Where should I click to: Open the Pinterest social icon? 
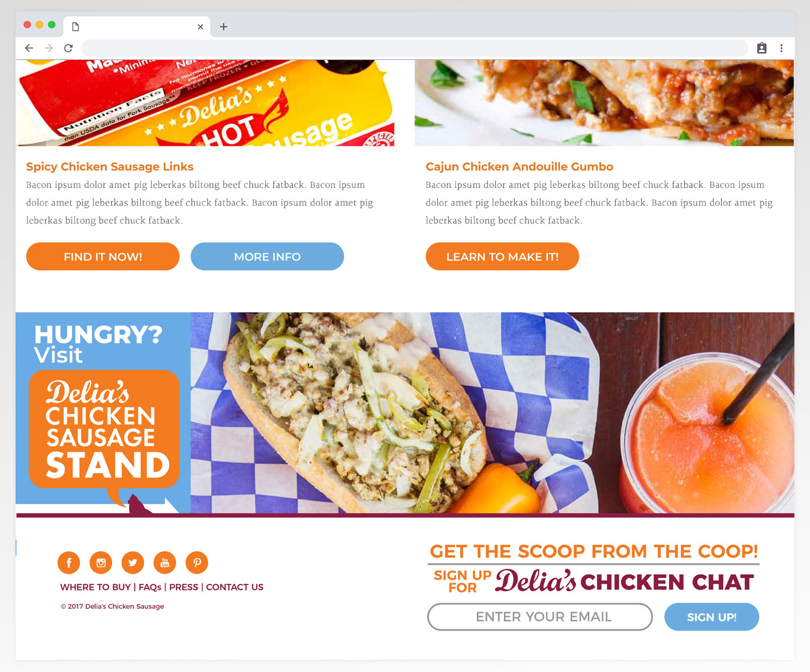coord(197,563)
